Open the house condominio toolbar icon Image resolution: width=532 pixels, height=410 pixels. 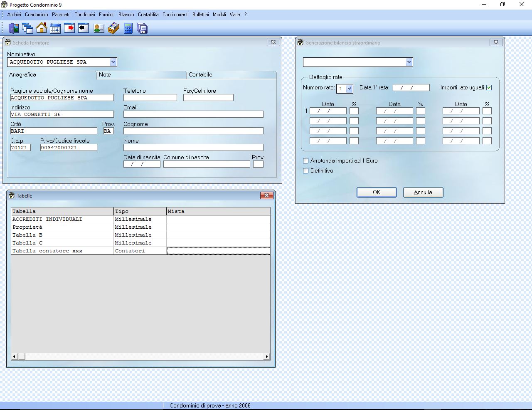[42, 28]
